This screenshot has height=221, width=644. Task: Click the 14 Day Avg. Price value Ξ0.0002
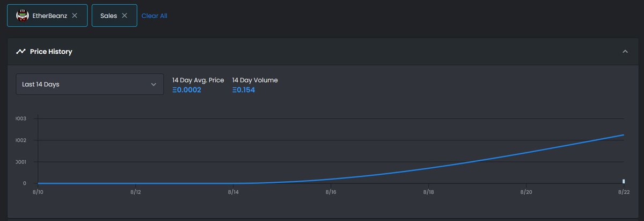click(187, 90)
